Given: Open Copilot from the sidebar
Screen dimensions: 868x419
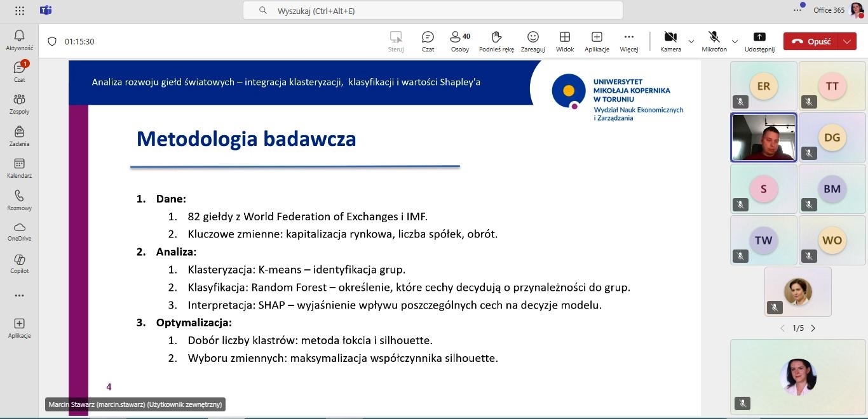Looking at the screenshot, I should point(19,263).
